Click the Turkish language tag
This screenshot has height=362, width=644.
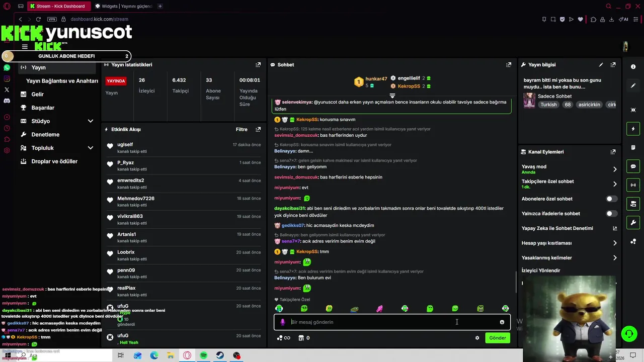click(x=548, y=105)
